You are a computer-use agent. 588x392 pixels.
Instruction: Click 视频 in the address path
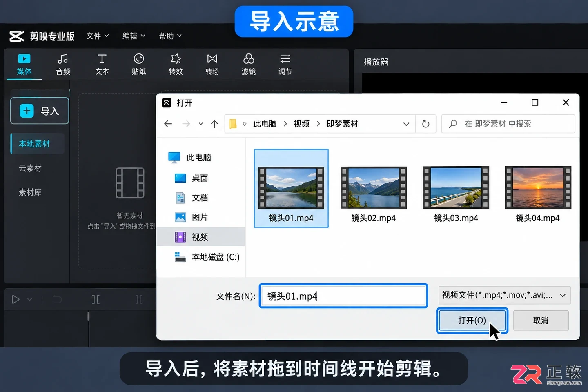301,124
